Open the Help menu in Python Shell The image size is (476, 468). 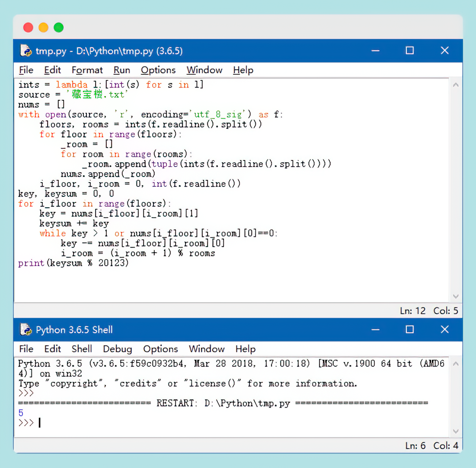coord(245,349)
